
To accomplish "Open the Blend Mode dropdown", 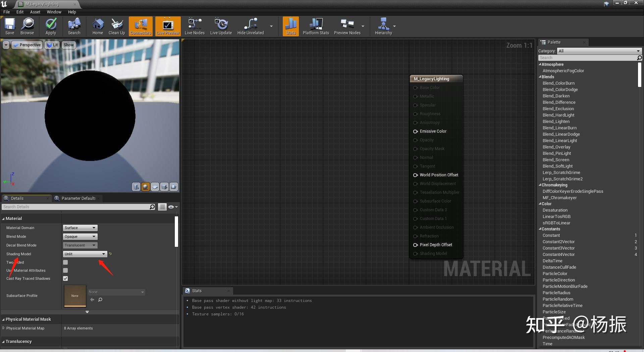I will 80,236.
